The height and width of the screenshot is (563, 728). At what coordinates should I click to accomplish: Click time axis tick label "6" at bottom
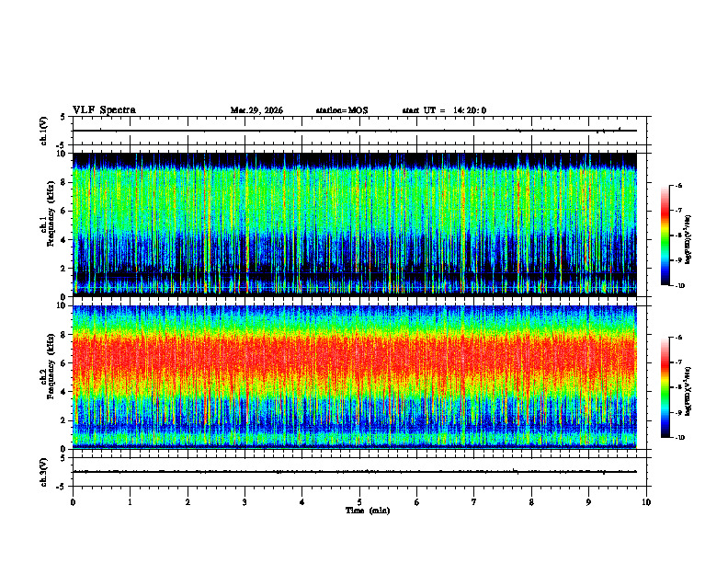(417, 502)
